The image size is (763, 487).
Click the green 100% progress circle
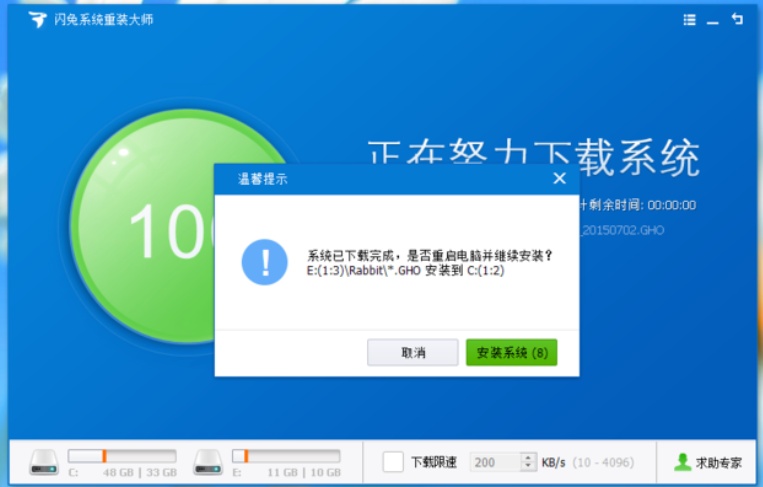coord(144,226)
